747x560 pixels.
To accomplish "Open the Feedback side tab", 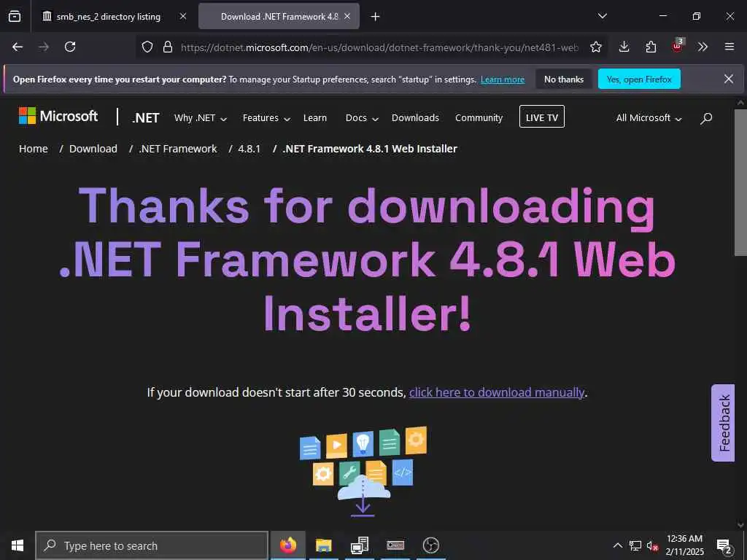I will (723, 423).
